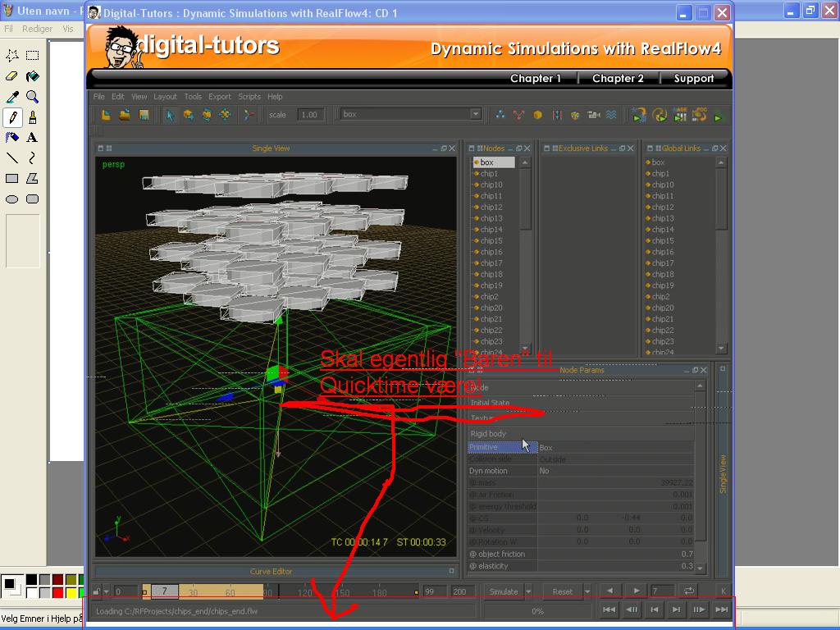
Task: Activate the Rotate transform tool
Action: click(207, 115)
